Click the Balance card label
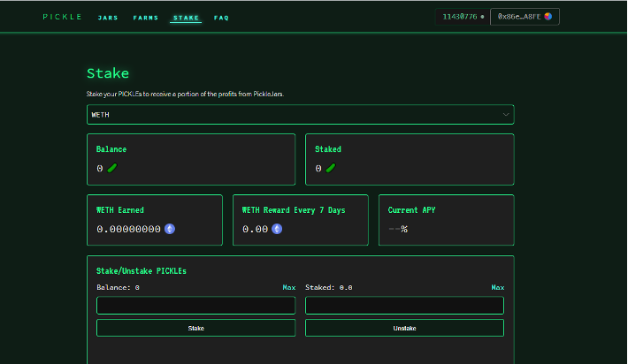Screen dimensions: 628x364 [111, 149]
